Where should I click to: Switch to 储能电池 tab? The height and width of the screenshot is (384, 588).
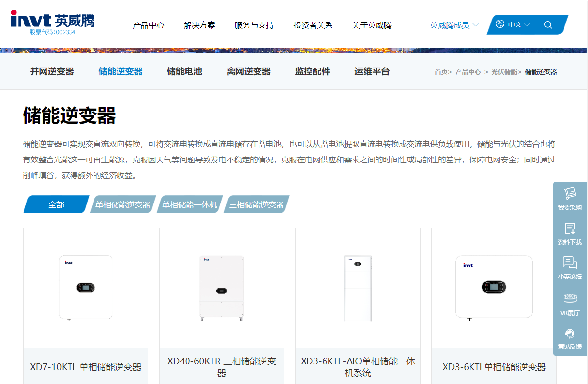point(184,71)
